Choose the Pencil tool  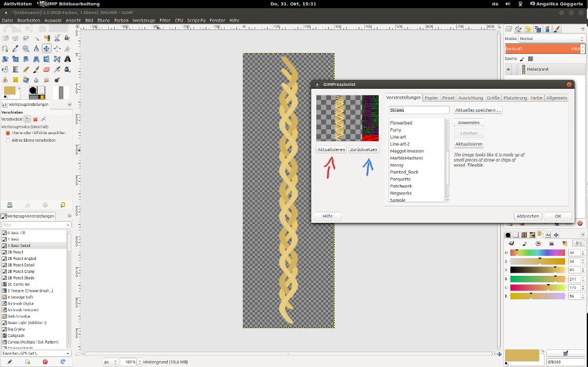(25, 69)
